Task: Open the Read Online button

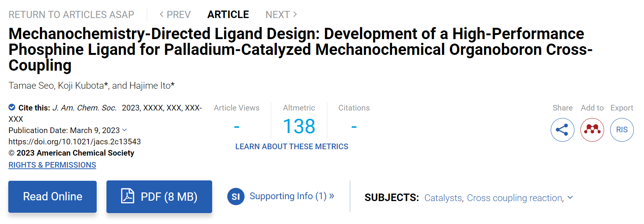Action: pos(53,197)
